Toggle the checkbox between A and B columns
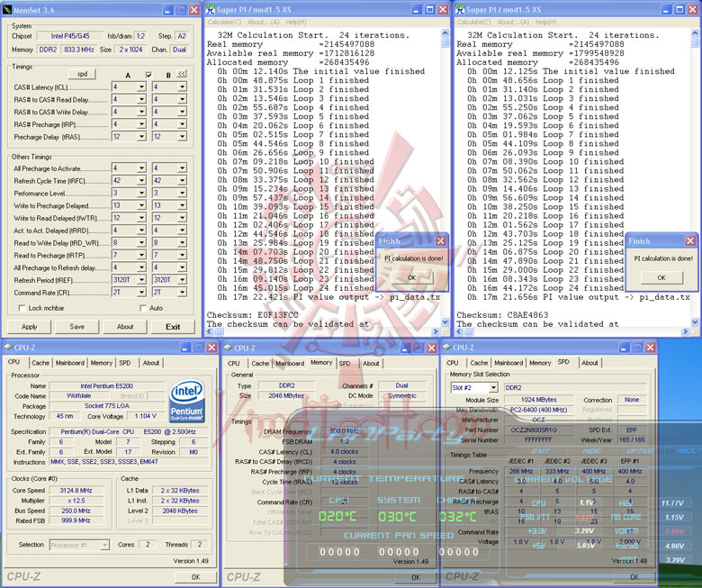The width and height of the screenshot is (702, 588). click(x=148, y=75)
